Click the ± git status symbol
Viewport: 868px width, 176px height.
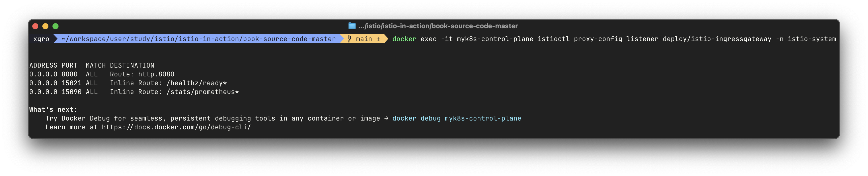378,39
